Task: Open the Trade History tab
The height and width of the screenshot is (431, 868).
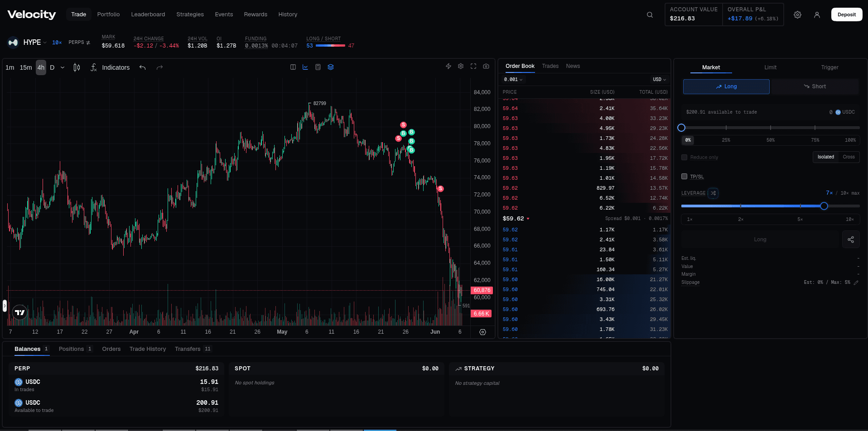Action: pyautogui.click(x=148, y=349)
